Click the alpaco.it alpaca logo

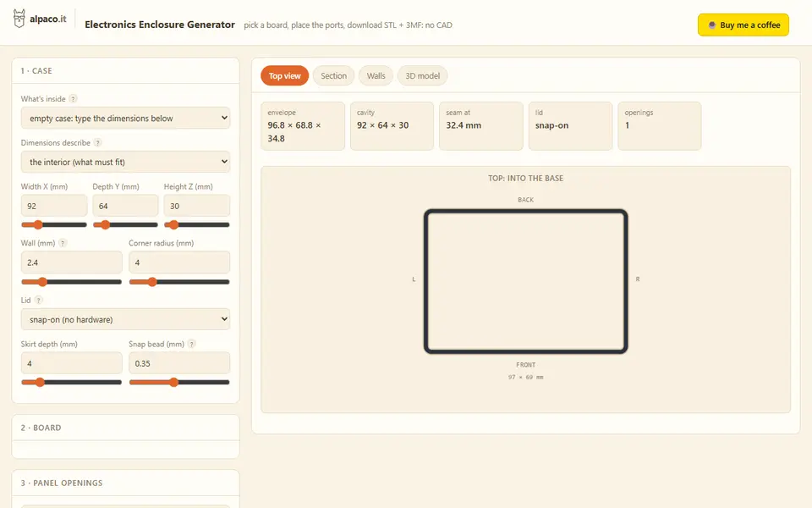pyautogui.click(x=19, y=19)
